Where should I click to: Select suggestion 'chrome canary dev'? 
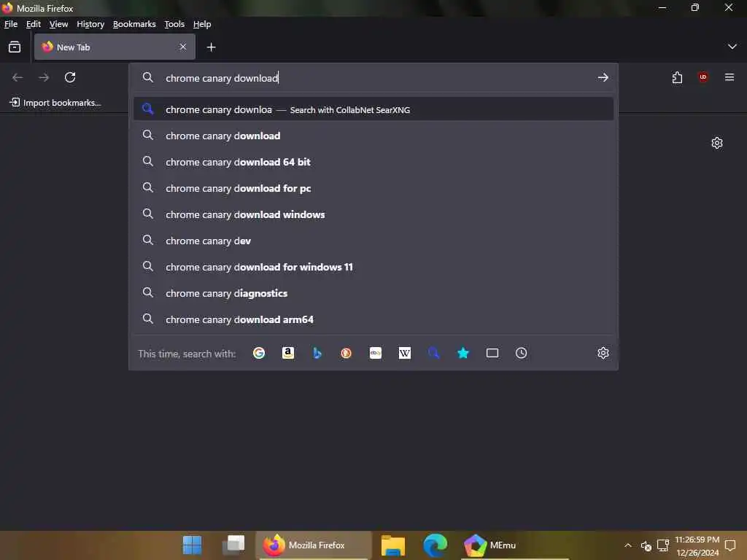(373, 241)
